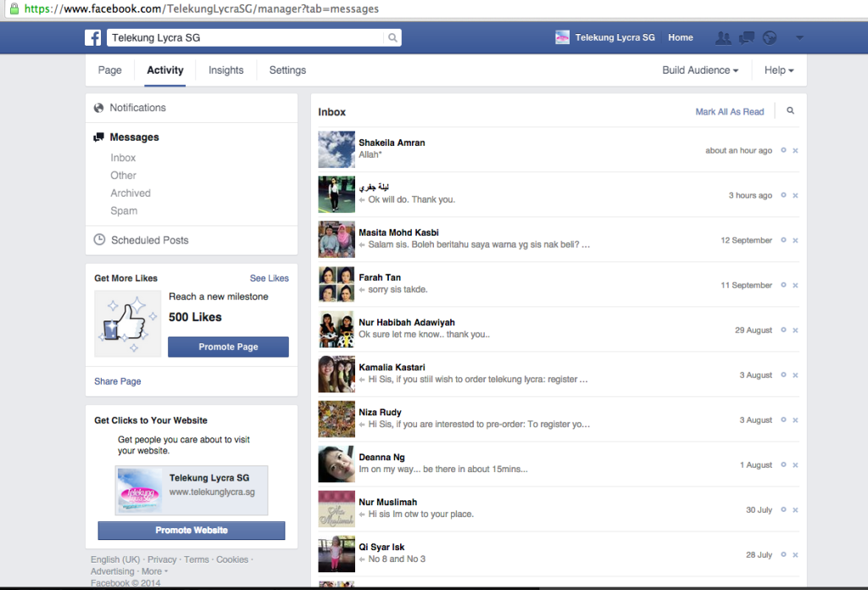Open friend requests icon in header
The image size is (868, 590).
723,37
